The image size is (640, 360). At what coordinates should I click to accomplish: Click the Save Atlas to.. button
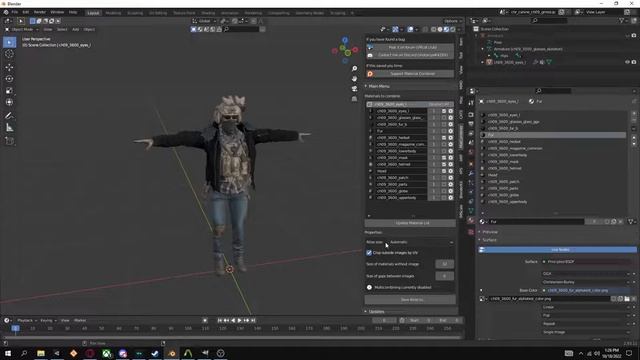point(410,300)
